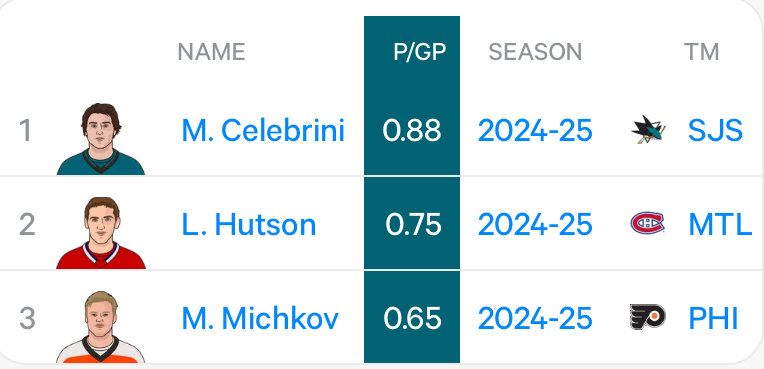Open the MTL team link
This screenshot has height=369, width=764.
coord(720,224)
